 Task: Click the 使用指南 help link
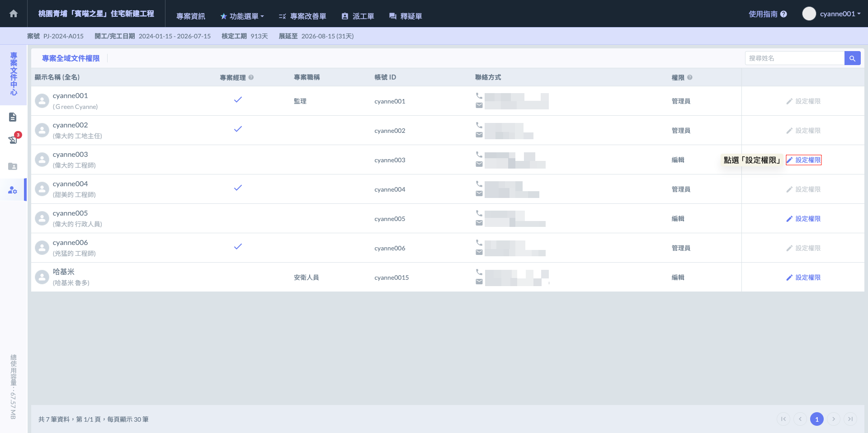tap(767, 14)
